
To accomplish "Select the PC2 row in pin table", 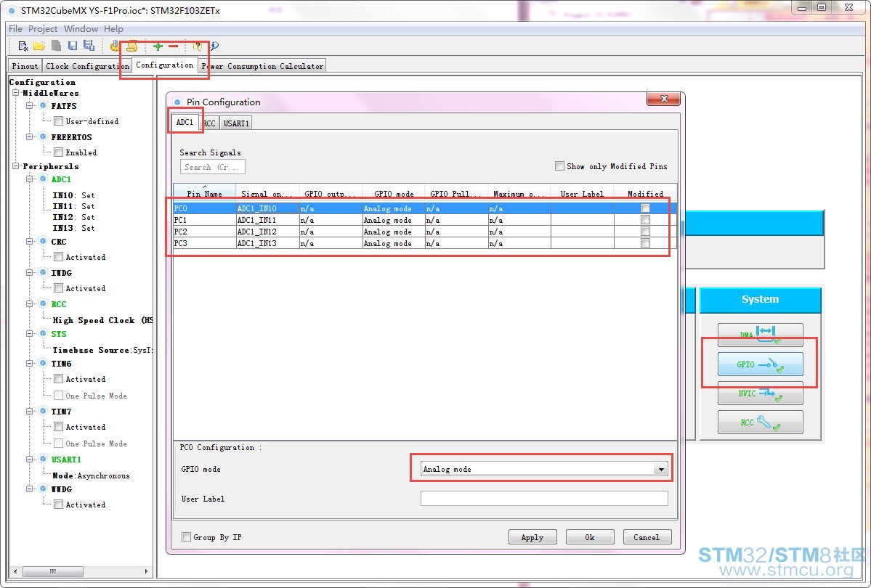I will (425, 232).
